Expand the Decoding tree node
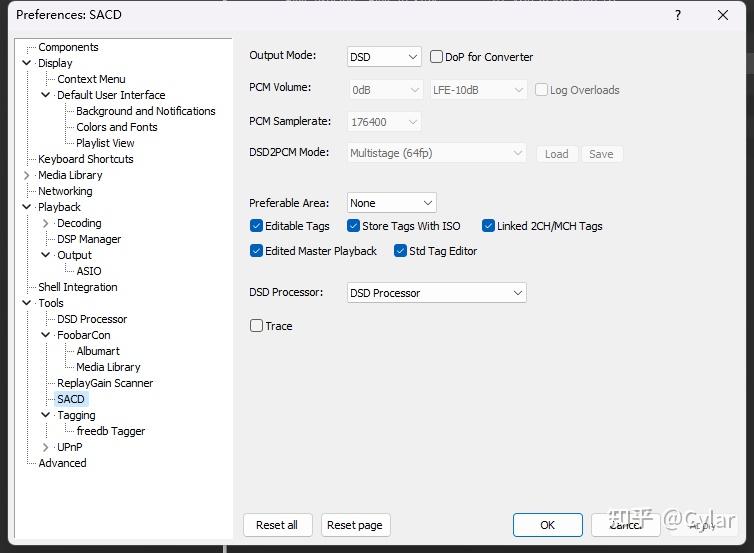This screenshot has width=754, height=553. point(46,223)
